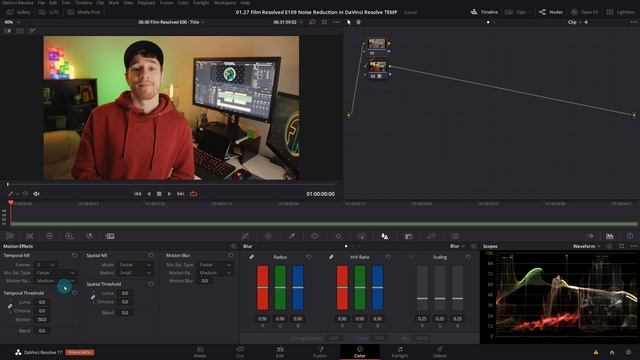640x360 pixels.
Task: Open Spatial NR Mode dropdown
Action: pyautogui.click(x=135, y=264)
